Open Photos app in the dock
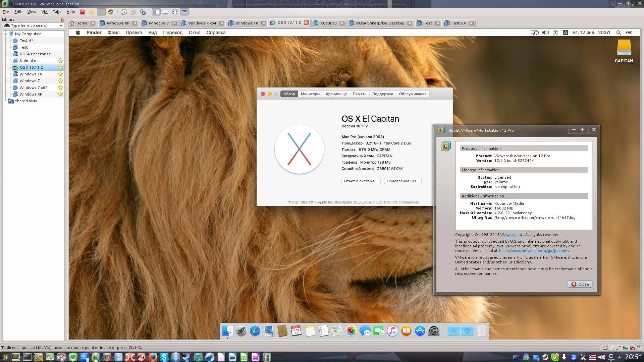This screenshot has width=644, height=362. pyautogui.click(x=351, y=331)
